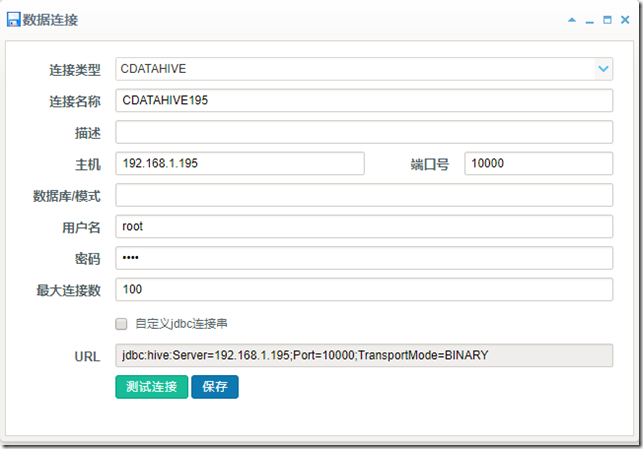Image resolution: width=643 pixels, height=449 pixels.
Task: Click the 数据库/模式 label
Action: click(x=67, y=196)
